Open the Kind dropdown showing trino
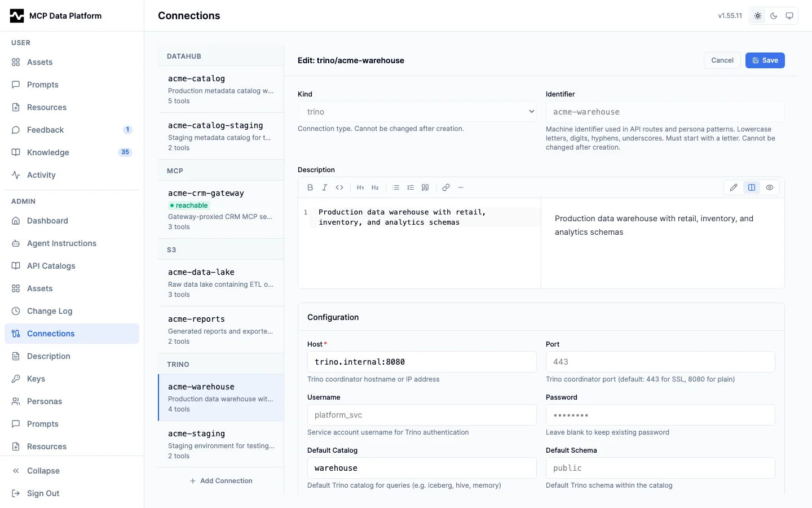Viewport: 812px width, 508px height. [417, 112]
